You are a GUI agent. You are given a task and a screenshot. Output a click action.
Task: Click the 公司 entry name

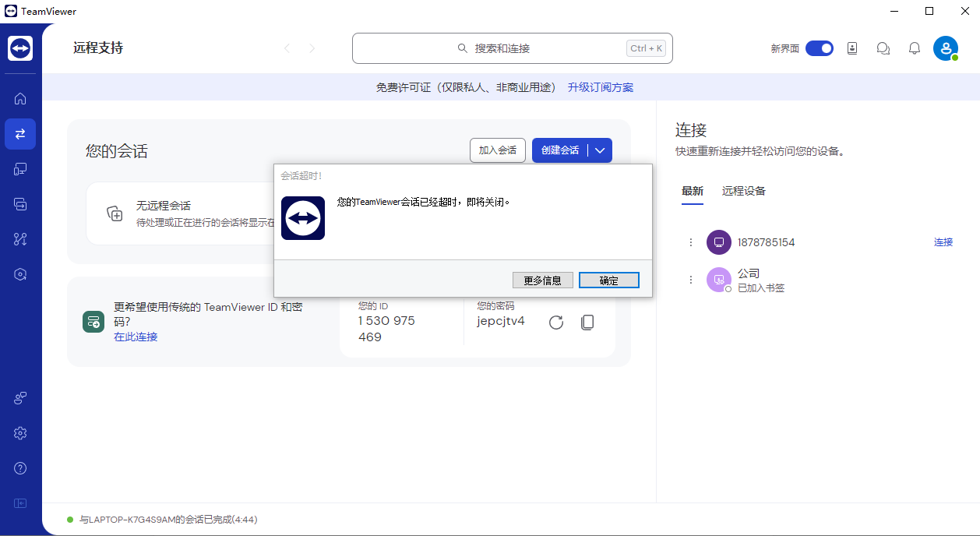[x=749, y=273]
